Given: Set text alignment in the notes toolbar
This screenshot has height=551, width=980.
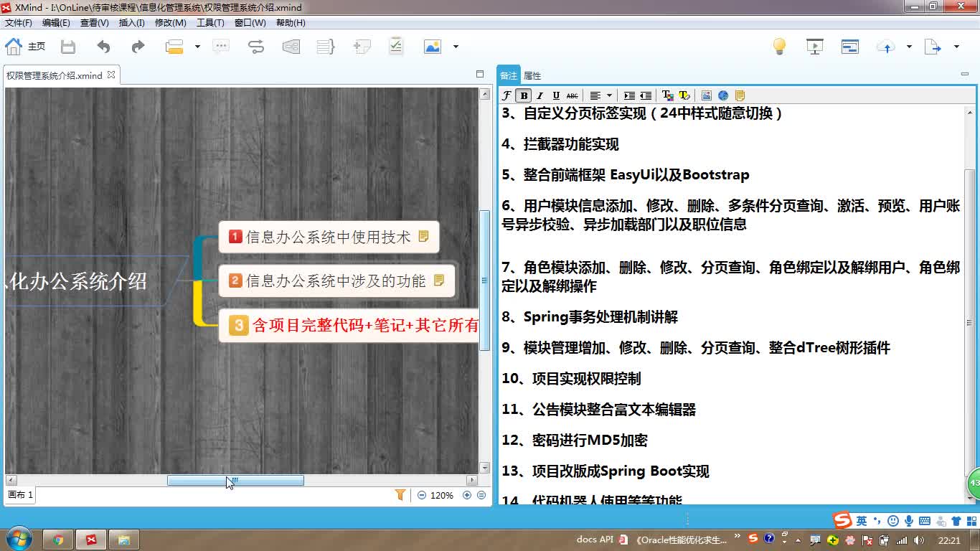Looking at the screenshot, I should coord(595,95).
